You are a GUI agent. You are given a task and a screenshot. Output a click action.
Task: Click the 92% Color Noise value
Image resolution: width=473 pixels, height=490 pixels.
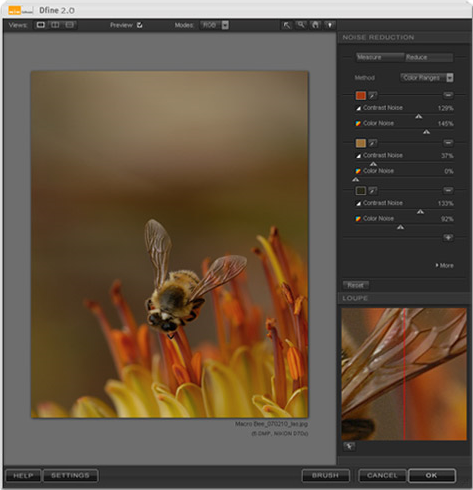[x=447, y=219]
